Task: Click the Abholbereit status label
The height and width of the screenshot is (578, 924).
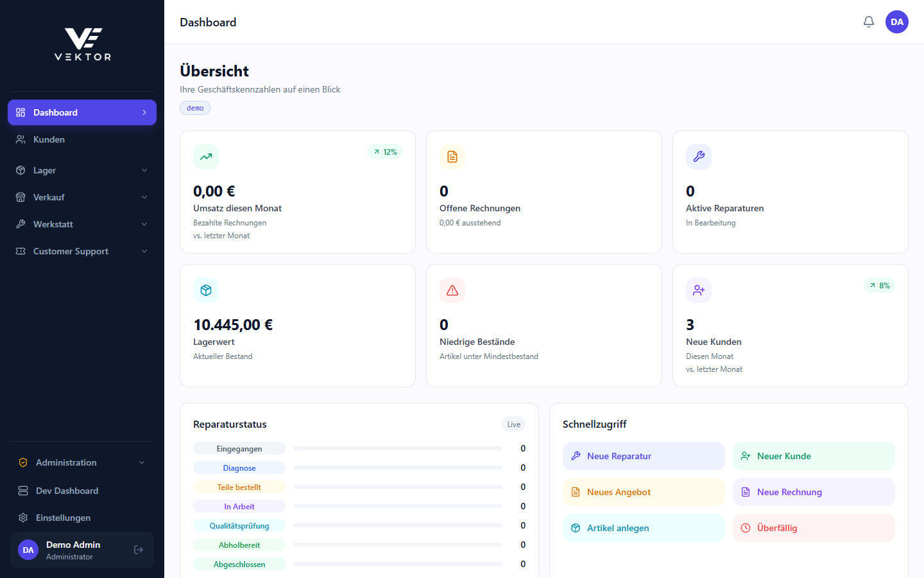Action: [239, 545]
